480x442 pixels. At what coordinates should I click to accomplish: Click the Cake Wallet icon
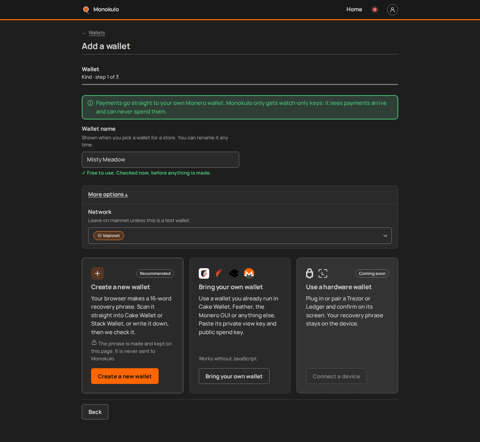[204, 273]
